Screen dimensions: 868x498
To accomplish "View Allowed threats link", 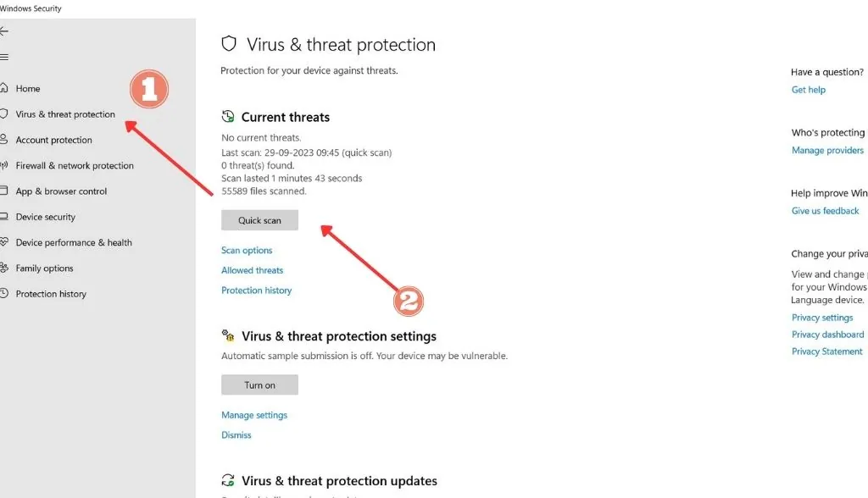I will pyautogui.click(x=252, y=270).
